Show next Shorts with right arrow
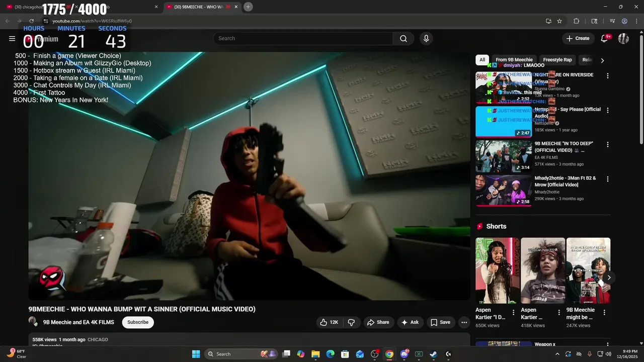This screenshot has width=644, height=362. pyautogui.click(x=609, y=278)
